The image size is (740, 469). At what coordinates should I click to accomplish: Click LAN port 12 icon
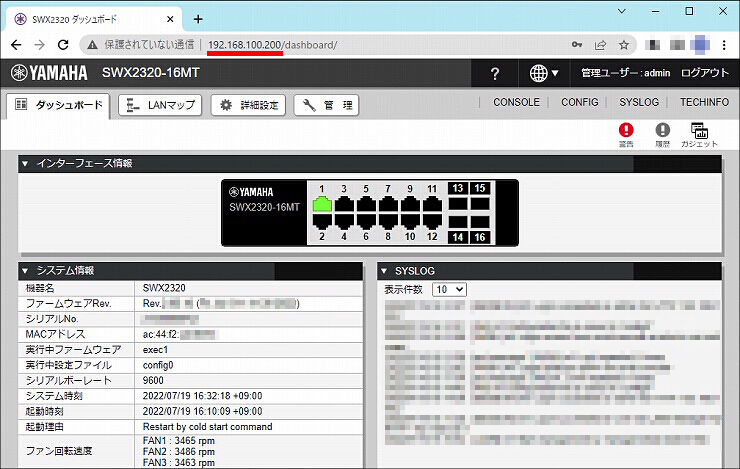[432, 221]
